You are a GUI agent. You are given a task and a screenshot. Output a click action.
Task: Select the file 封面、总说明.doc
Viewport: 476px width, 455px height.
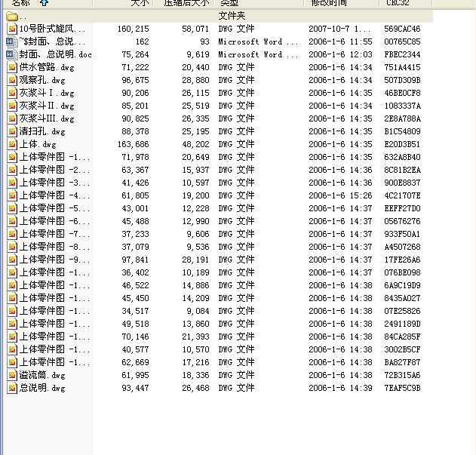(x=56, y=54)
